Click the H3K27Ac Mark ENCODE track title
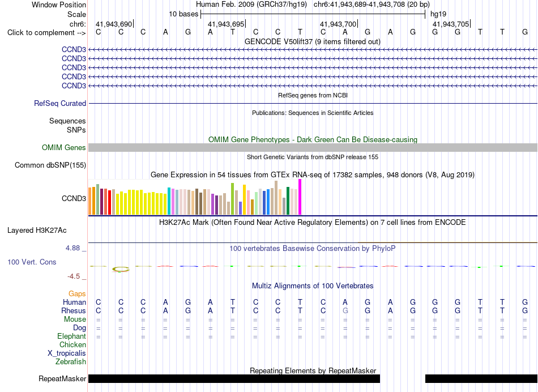The image size is (538, 392). [x=312, y=222]
